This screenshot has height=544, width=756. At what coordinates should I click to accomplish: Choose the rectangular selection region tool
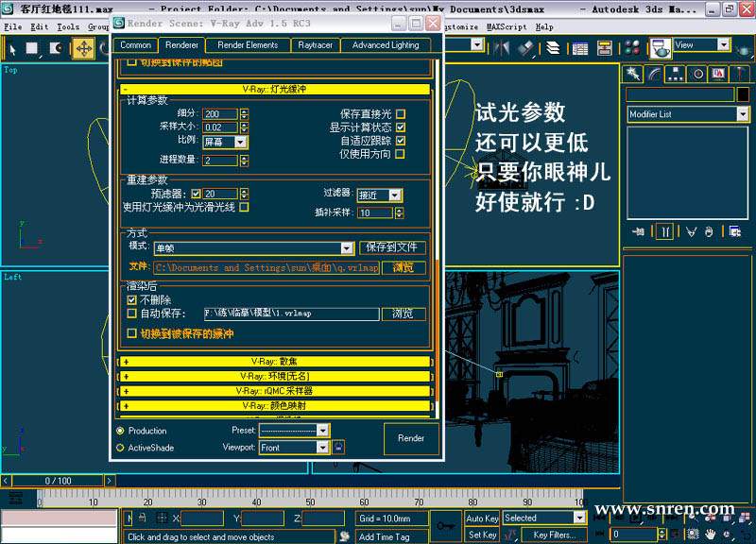pyautogui.click(x=32, y=48)
